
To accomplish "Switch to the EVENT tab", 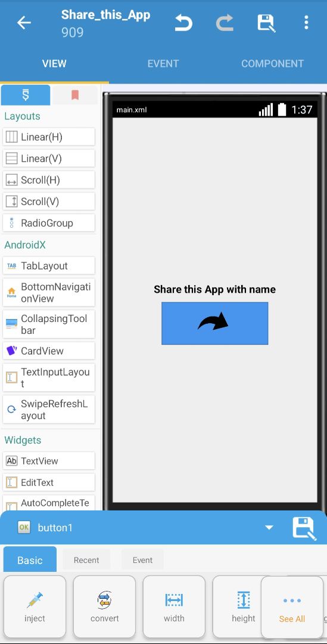I will (x=163, y=64).
